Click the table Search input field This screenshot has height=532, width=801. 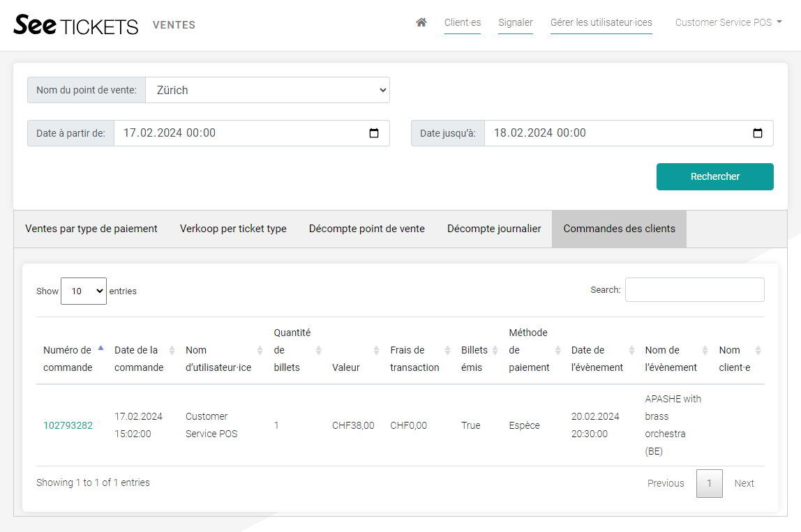[694, 290]
